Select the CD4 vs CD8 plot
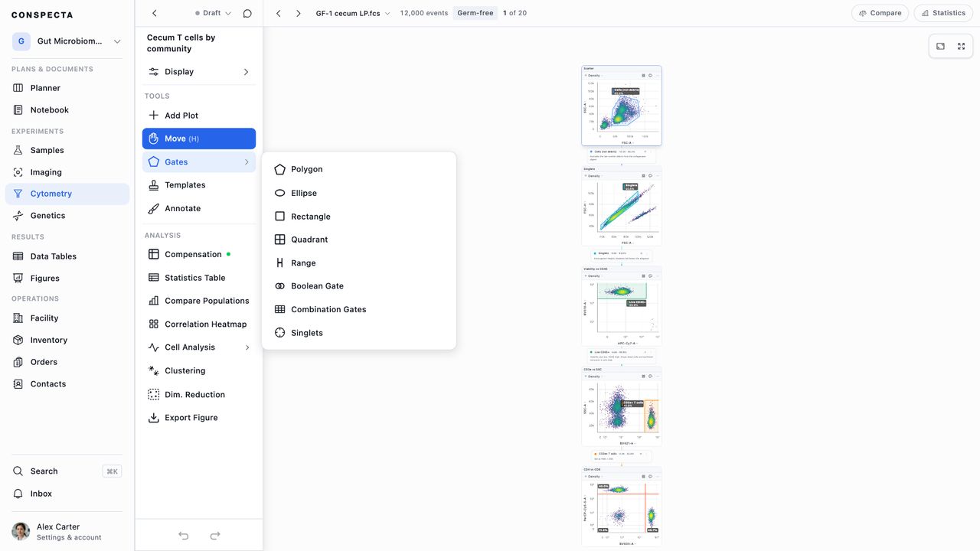This screenshot has width=980, height=551. tap(622, 507)
